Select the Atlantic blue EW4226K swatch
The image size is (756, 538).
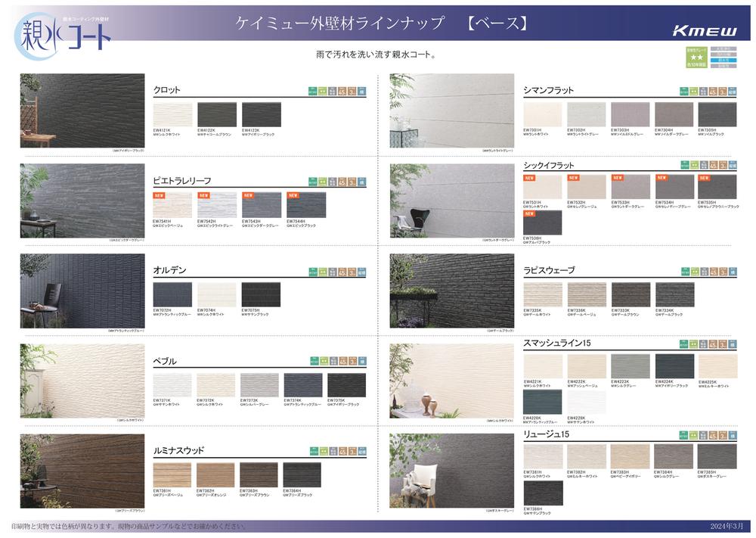click(542, 402)
